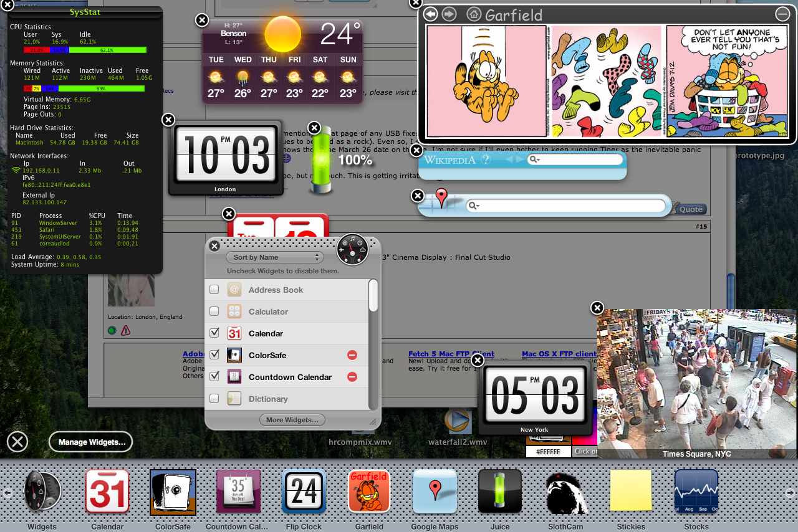
Task: Open Google Maps search magnifier dropdown
Action: pyautogui.click(x=473, y=206)
